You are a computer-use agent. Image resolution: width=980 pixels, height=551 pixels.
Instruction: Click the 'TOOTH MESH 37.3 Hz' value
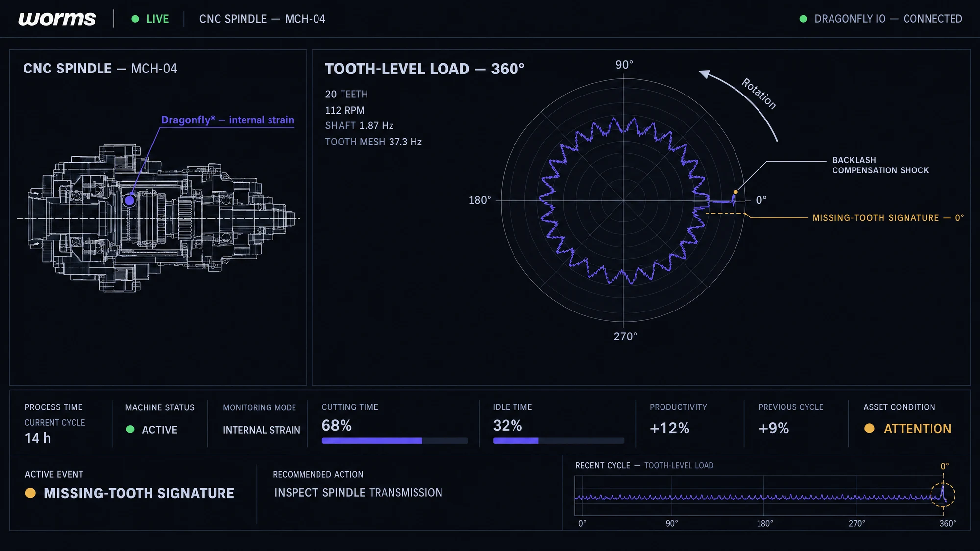point(373,142)
